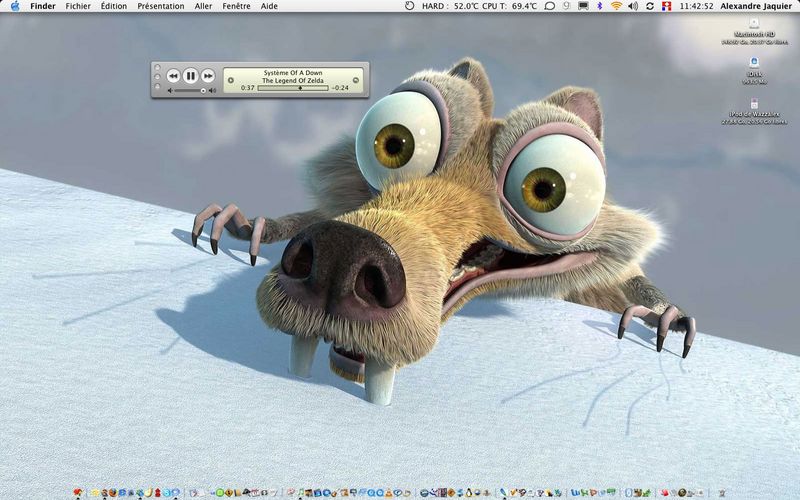Open the system volume menu bar icon

633,6
